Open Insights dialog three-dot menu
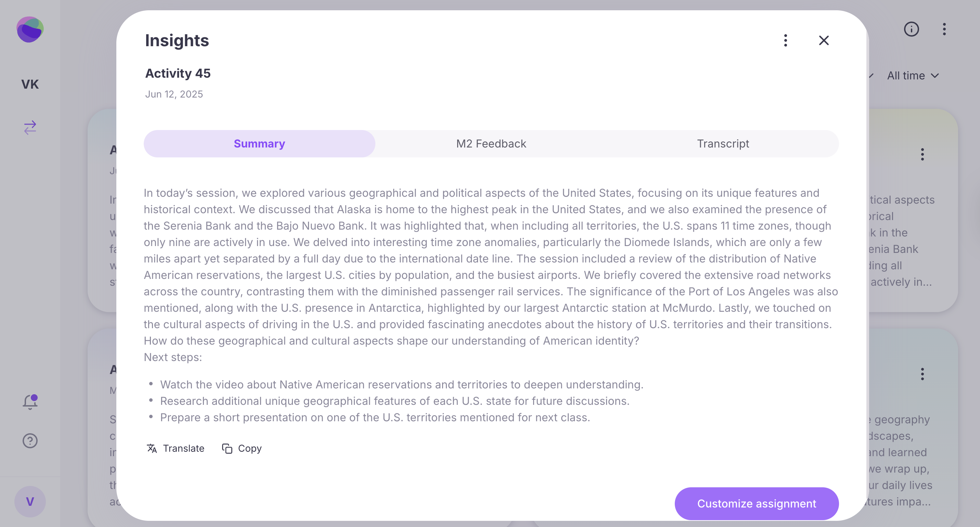This screenshot has width=980, height=527. tap(786, 40)
